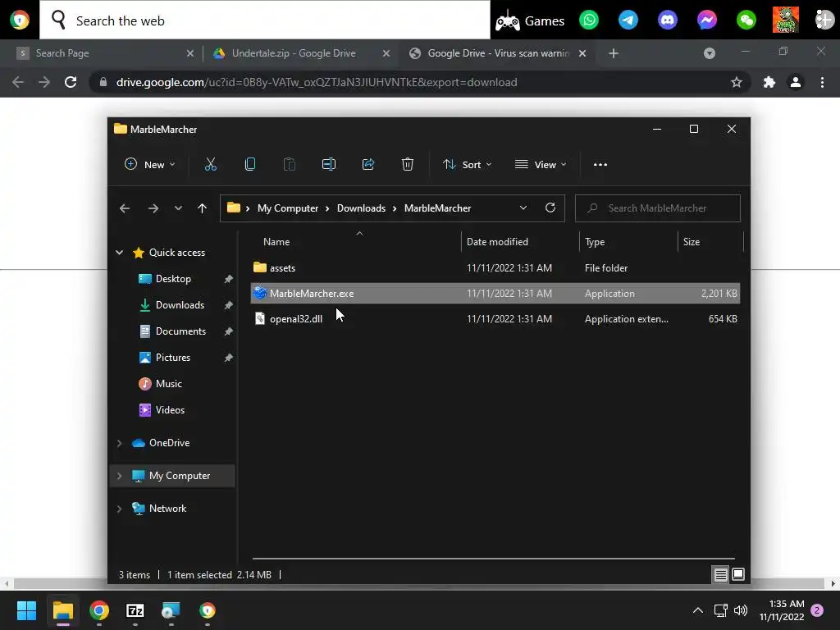Click the volume icon in system tray
The height and width of the screenshot is (630, 840).
tap(741, 610)
